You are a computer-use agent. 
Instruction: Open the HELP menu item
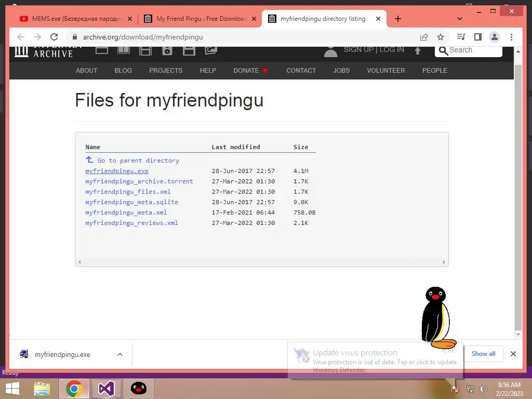(x=208, y=71)
